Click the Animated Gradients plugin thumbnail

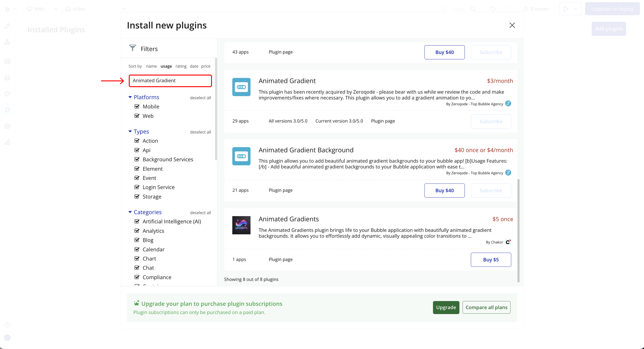(241, 225)
